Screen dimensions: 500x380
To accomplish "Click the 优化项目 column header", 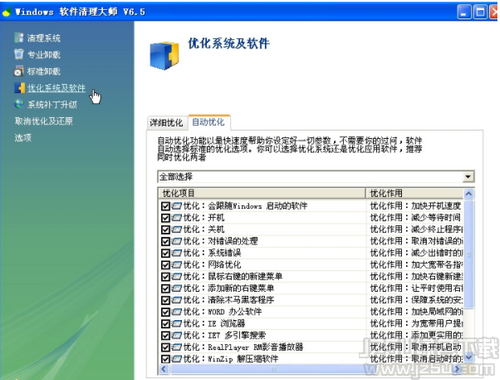I will click(x=262, y=193).
